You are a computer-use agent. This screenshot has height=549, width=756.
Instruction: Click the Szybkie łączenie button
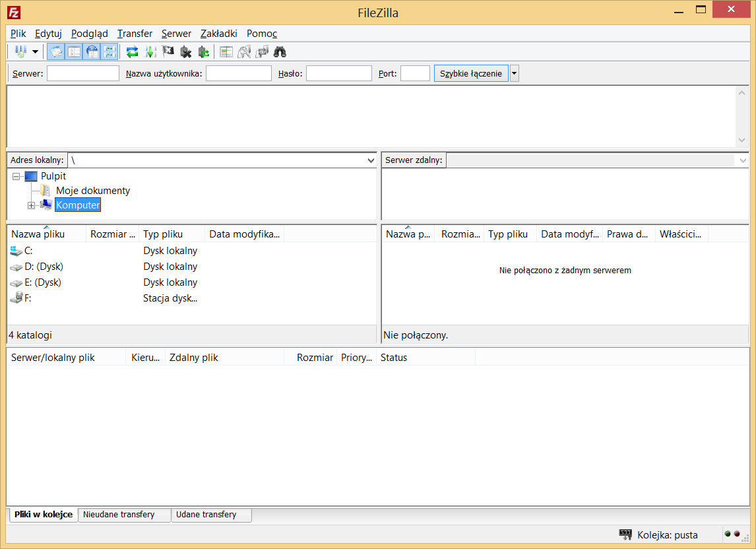(x=471, y=73)
